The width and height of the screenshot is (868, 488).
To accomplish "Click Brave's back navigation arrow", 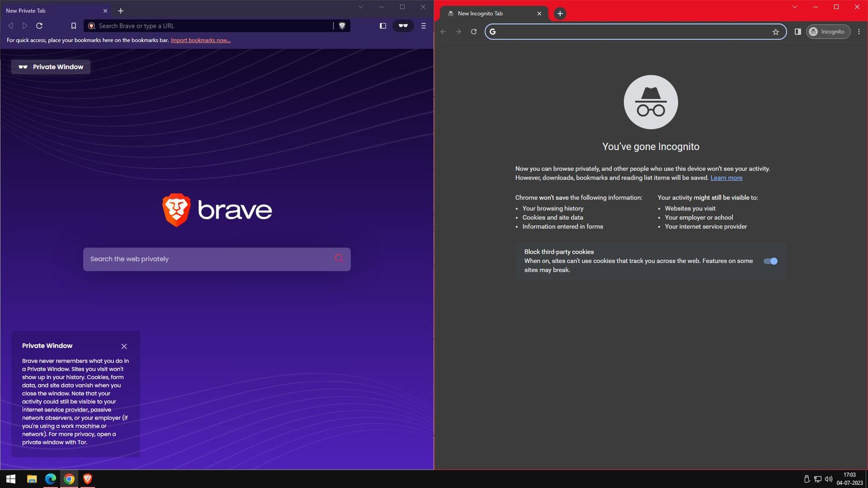I will point(10,25).
